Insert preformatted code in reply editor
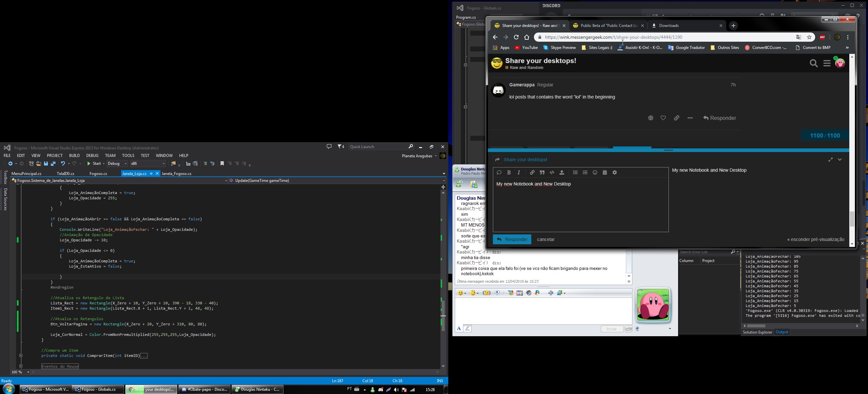 552,173
